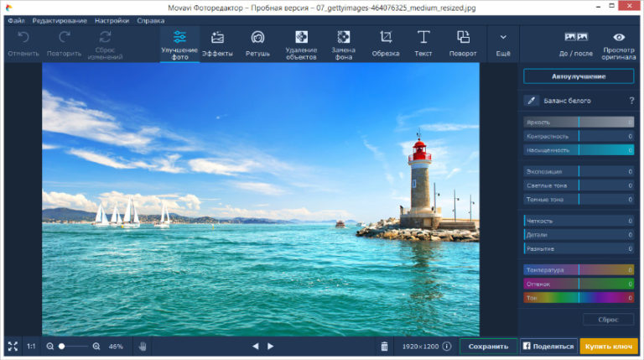Select the Обрезка crop tool
Screen dimensions: 644x360
click(386, 43)
